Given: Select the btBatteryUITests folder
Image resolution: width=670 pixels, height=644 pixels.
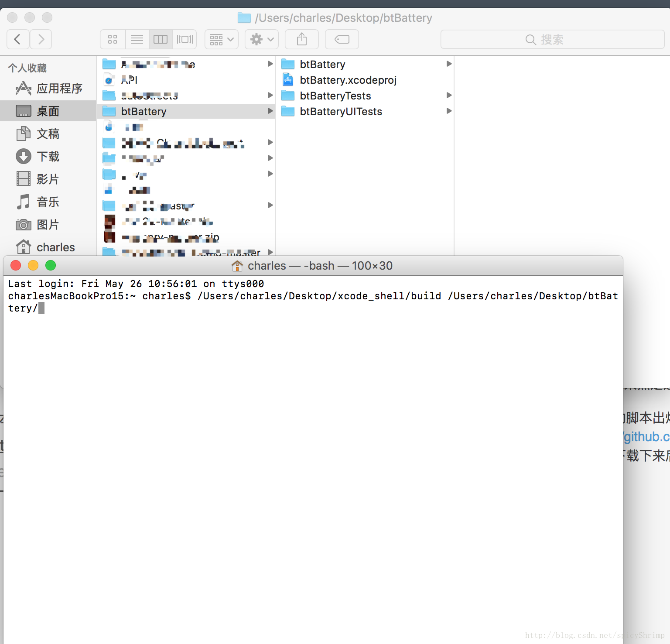Looking at the screenshot, I should (x=365, y=111).
